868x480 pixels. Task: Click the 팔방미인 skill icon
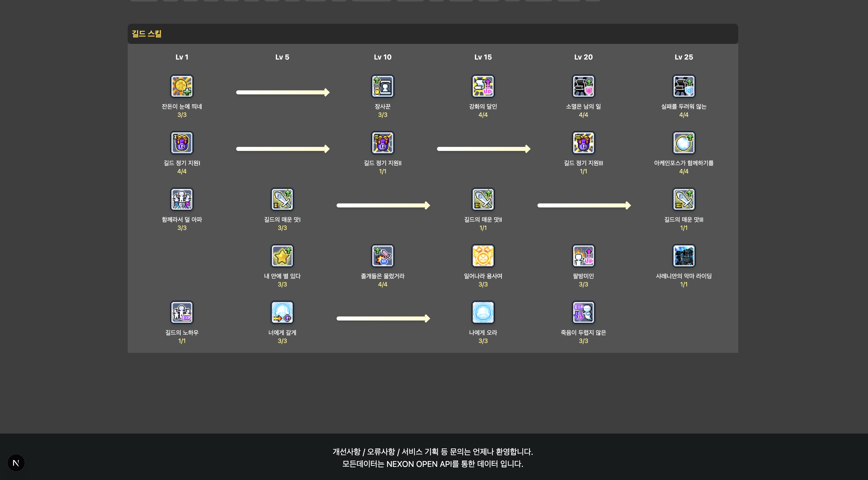[583, 256]
